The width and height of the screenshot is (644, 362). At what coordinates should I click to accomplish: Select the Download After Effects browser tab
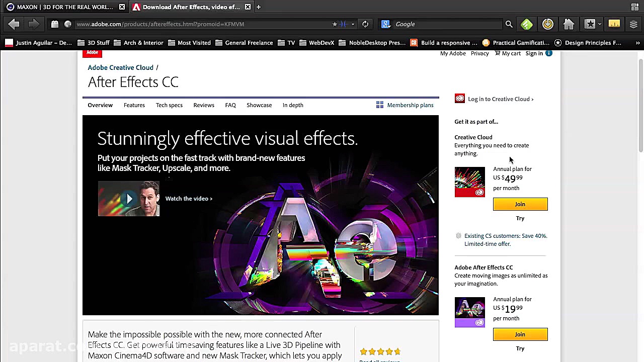pos(191,7)
